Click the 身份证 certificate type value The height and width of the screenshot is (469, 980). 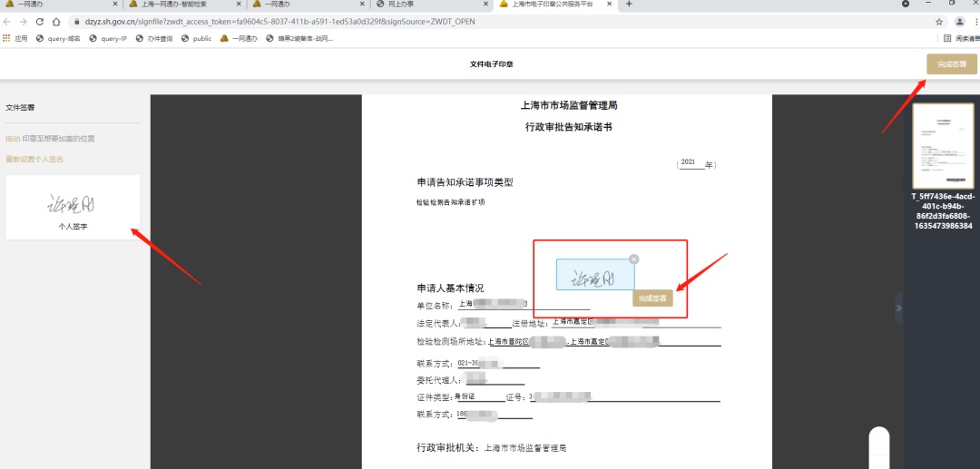465,396
